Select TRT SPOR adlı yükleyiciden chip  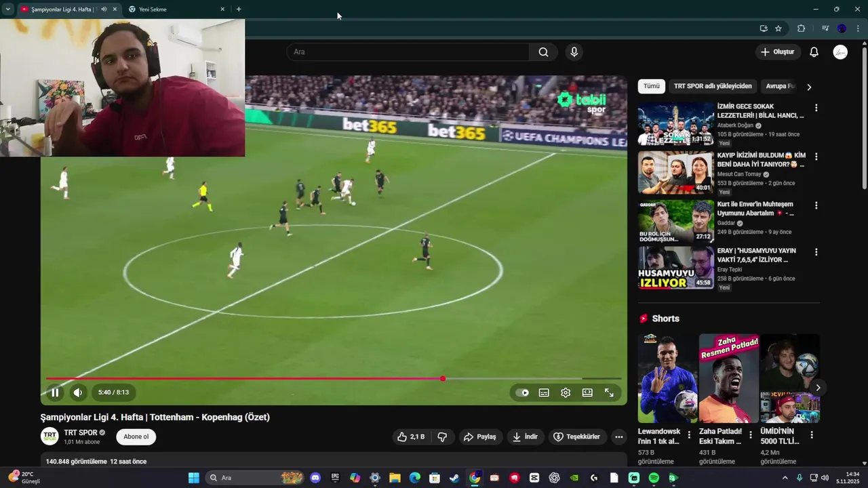click(x=713, y=86)
